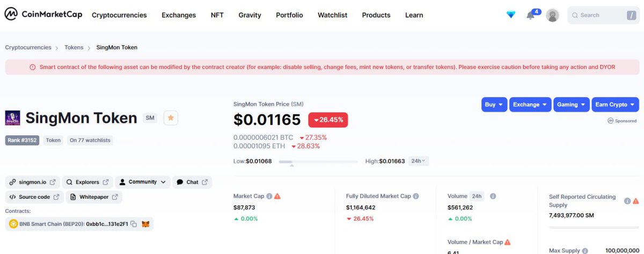Viewport: 644px width, 254px height.
Task: Click the SM ticker badge
Action: pos(150,118)
